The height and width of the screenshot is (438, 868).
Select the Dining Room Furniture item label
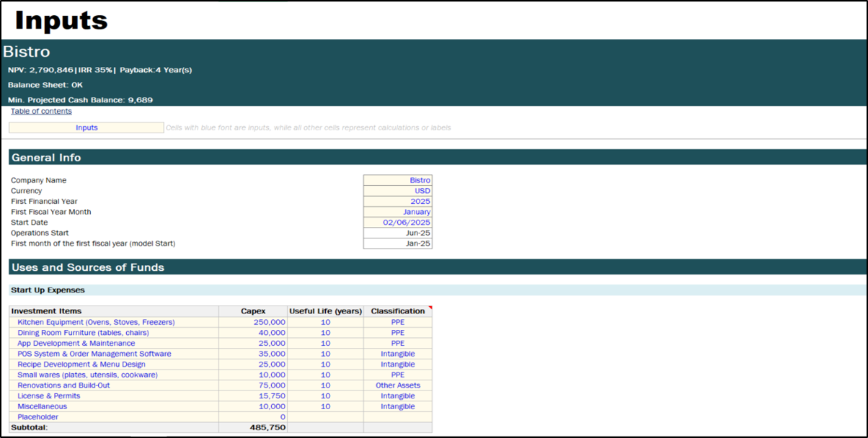tap(83, 333)
